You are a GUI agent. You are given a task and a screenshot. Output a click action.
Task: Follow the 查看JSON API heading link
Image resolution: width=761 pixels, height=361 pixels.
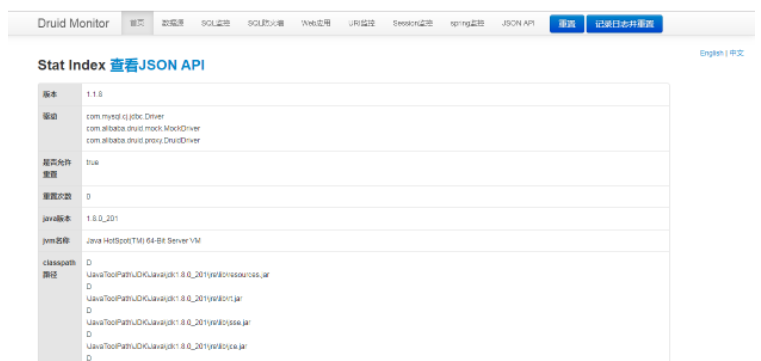point(157,66)
